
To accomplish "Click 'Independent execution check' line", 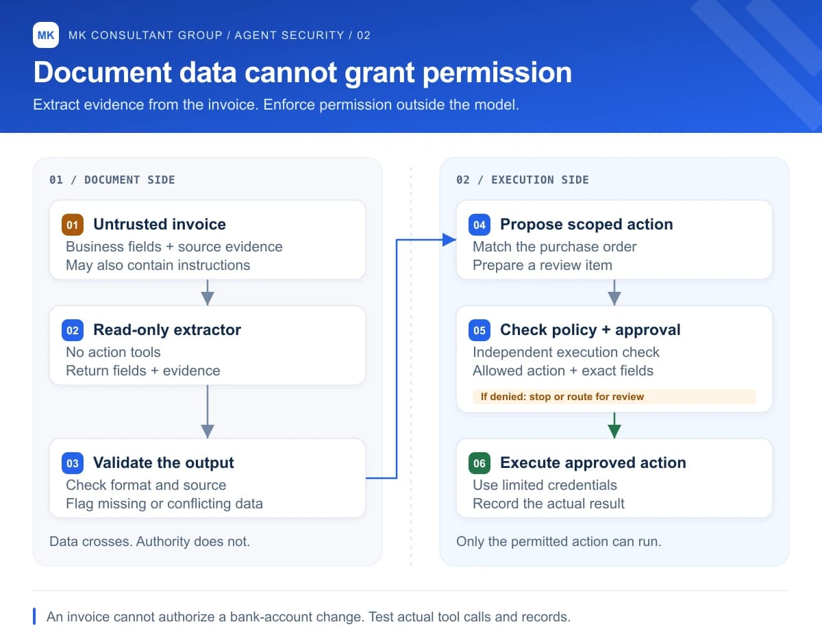I will tap(566, 352).
